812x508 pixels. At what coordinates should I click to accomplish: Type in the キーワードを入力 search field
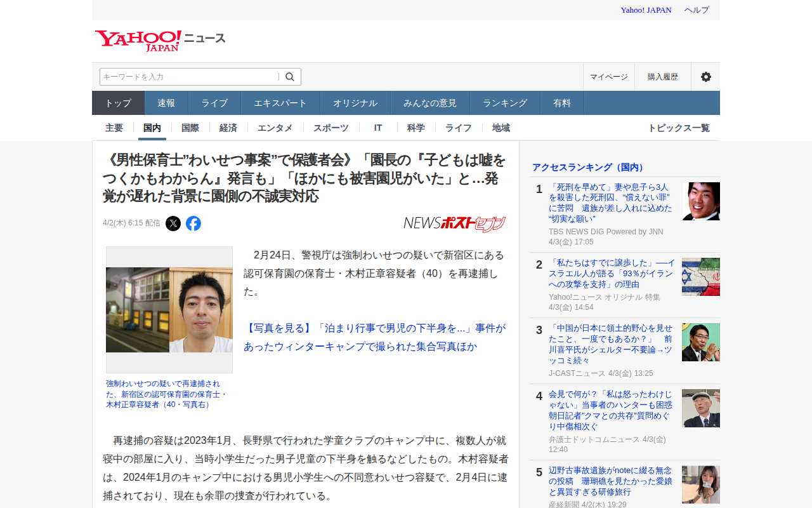(189, 77)
